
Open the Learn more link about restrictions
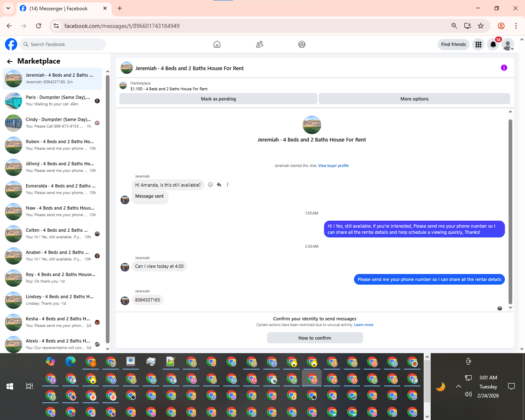tap(364, 325)
